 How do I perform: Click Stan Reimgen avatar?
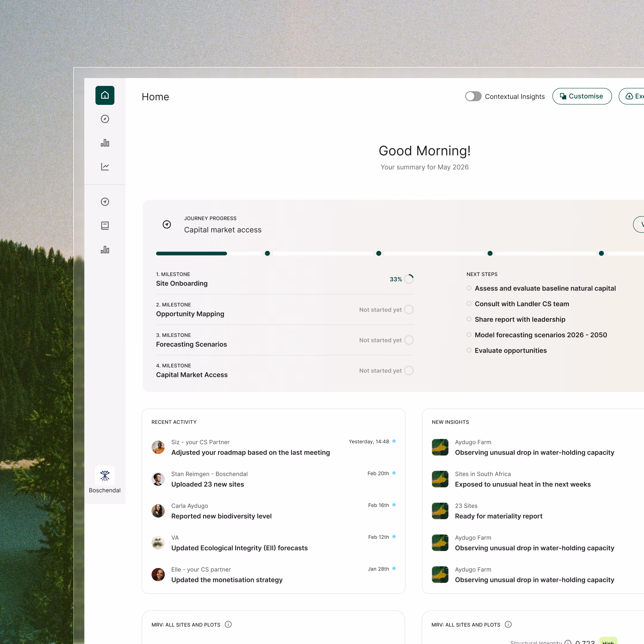tap(158, 479)
